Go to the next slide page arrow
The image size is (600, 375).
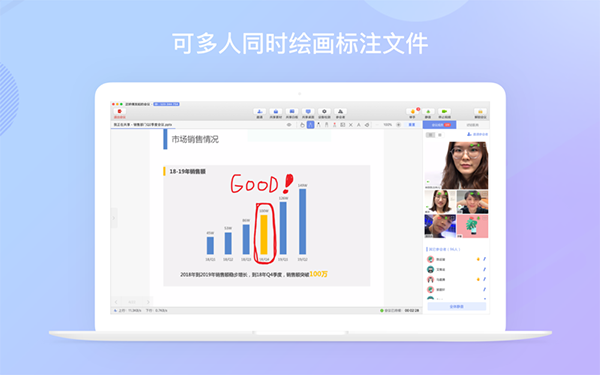coord(148,302)
